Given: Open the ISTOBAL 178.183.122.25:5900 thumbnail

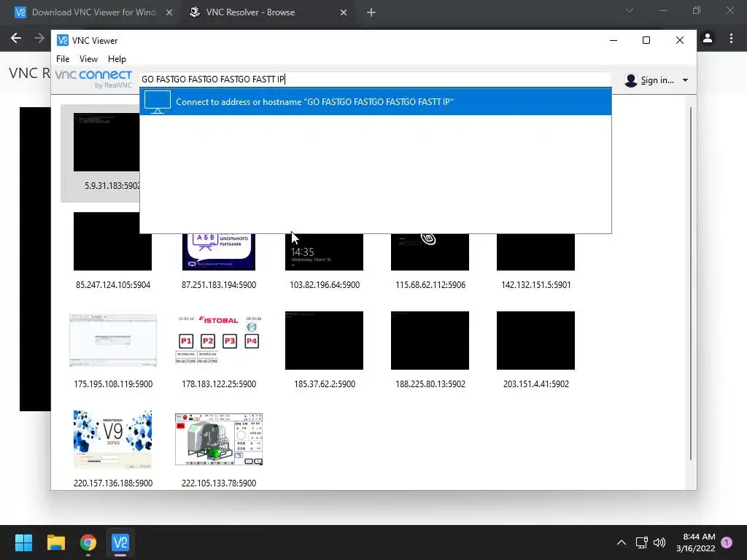Looking at the screenshot, I should click(x=219, y=341).
